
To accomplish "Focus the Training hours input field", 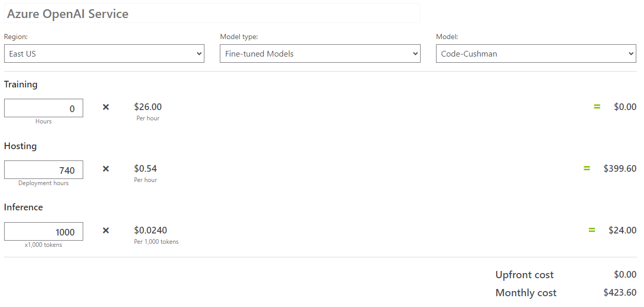I will coord(44,108).
